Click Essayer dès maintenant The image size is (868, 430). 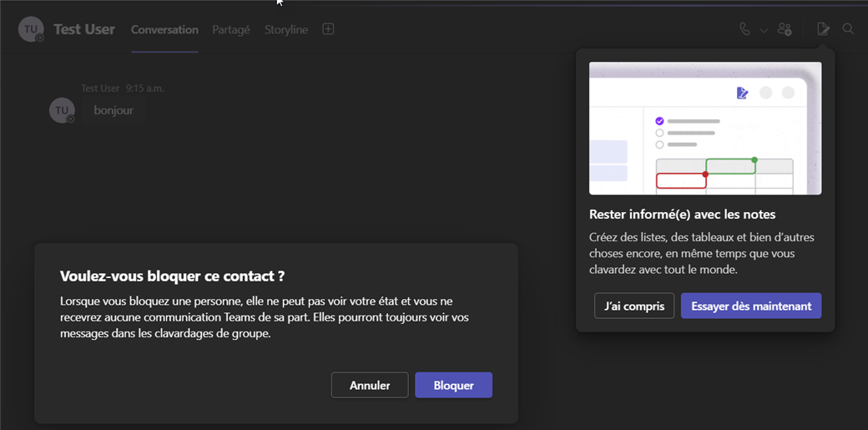(751, 306)
